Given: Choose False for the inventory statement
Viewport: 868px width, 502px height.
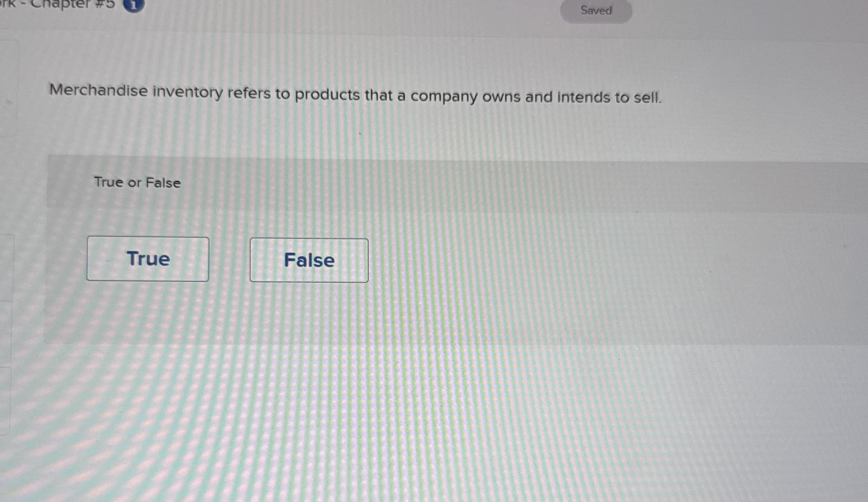Looking at the screenshot, I should (309, 260).
